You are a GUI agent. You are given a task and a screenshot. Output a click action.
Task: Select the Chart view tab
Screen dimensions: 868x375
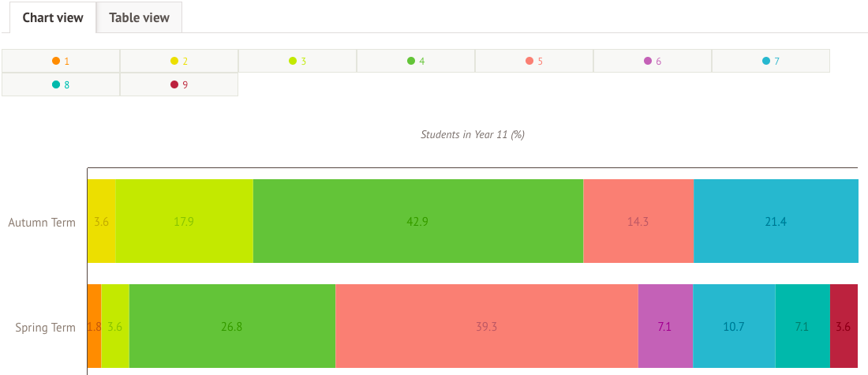point(53,17)
